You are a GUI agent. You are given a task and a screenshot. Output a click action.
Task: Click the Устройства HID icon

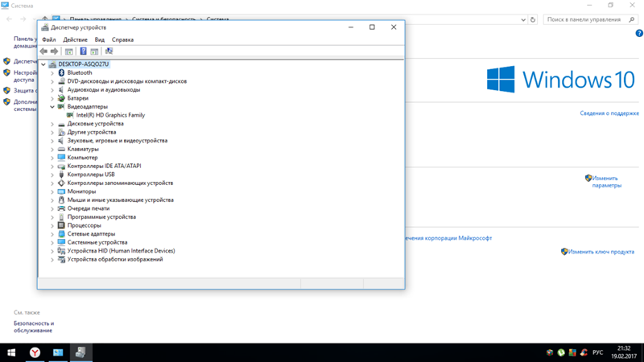click(x=61, y=251)
